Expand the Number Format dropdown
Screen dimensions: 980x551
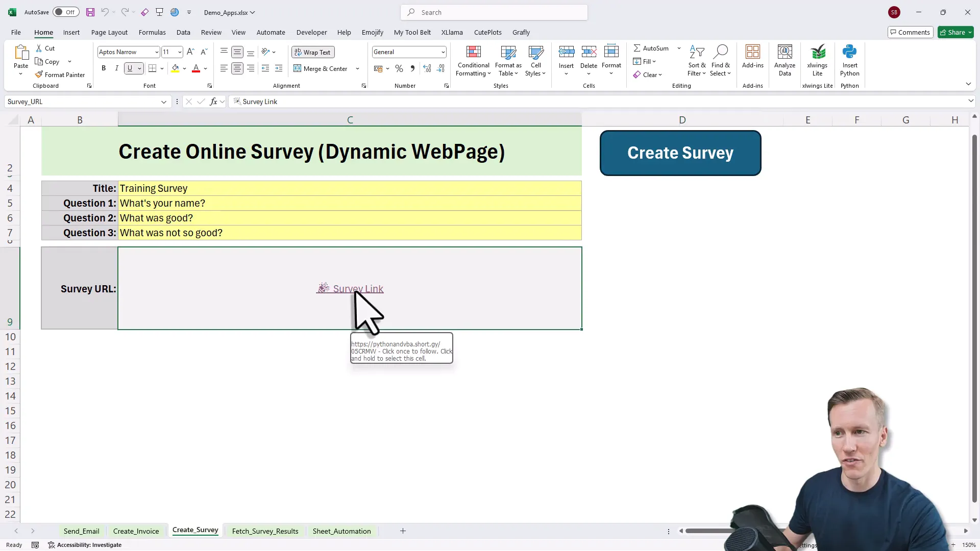[x=443, y=52]
